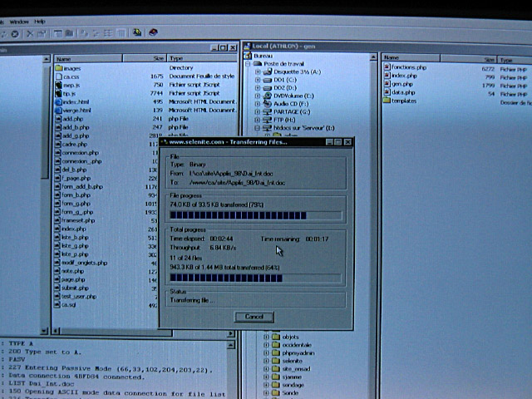Click the left pane scrollbar down arrow
Viewport: 532px width, 399px height.
pos(44,331)
